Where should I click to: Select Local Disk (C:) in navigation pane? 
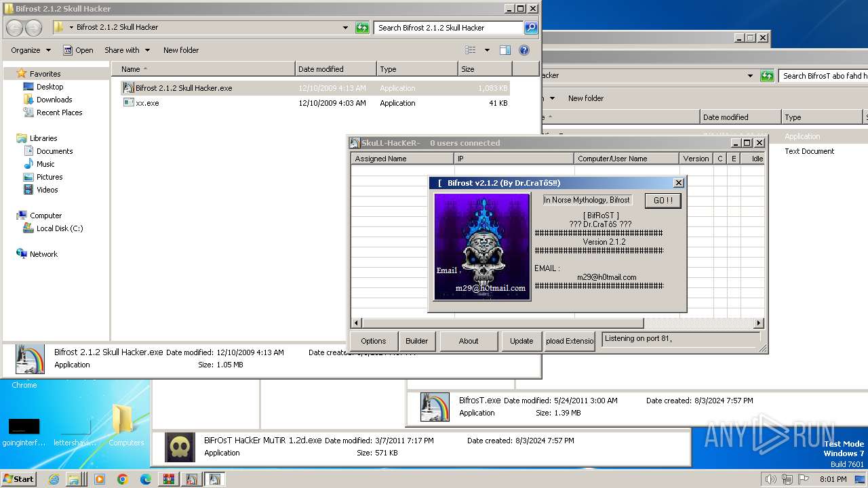point(60,228)
